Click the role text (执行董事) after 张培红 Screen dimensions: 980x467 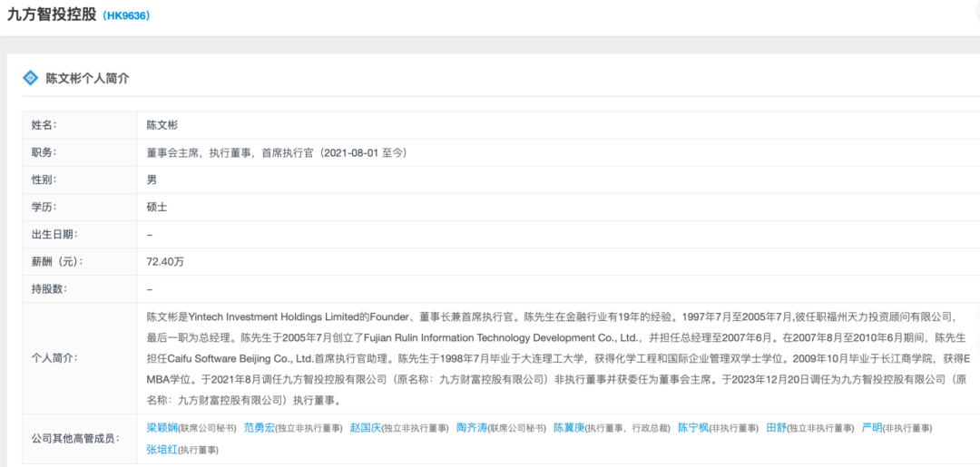pos(199,450)
